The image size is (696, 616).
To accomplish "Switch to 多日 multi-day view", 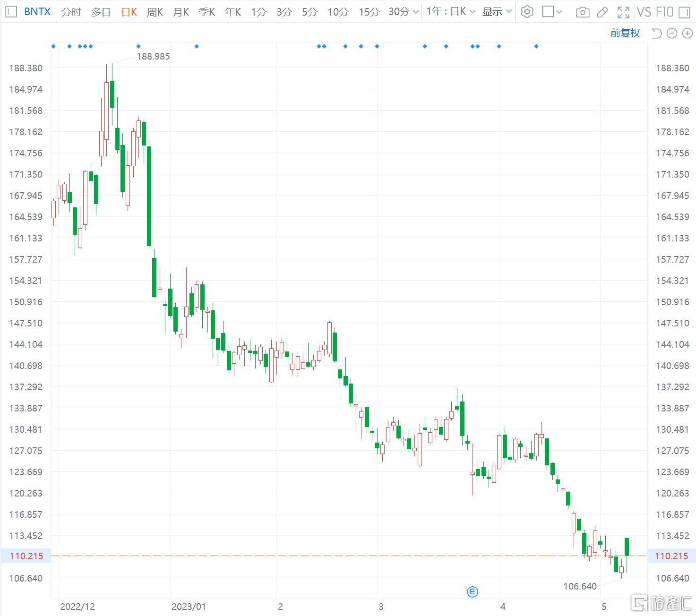I will tap(101, 12).
